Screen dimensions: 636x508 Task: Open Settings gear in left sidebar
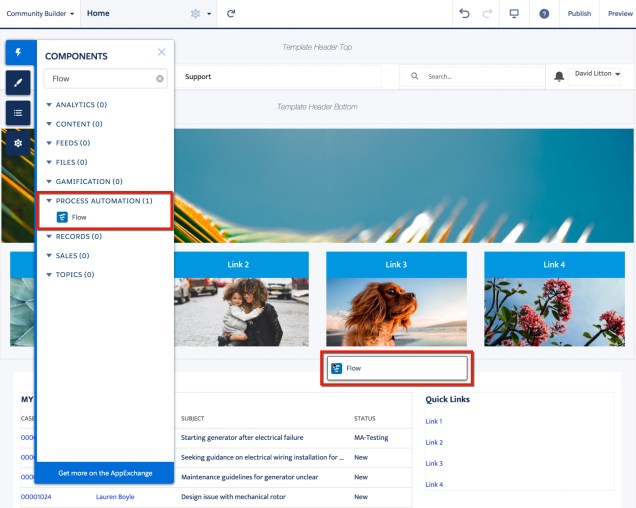click(18, 143)
